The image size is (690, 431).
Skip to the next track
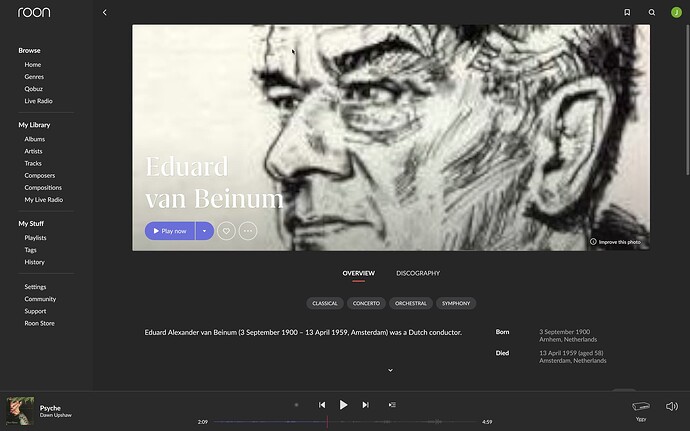[x=365, y=405]
